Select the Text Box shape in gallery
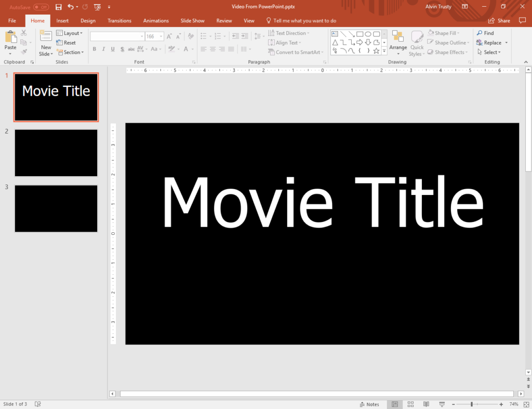The image size is (532, 409). (335, 34)
